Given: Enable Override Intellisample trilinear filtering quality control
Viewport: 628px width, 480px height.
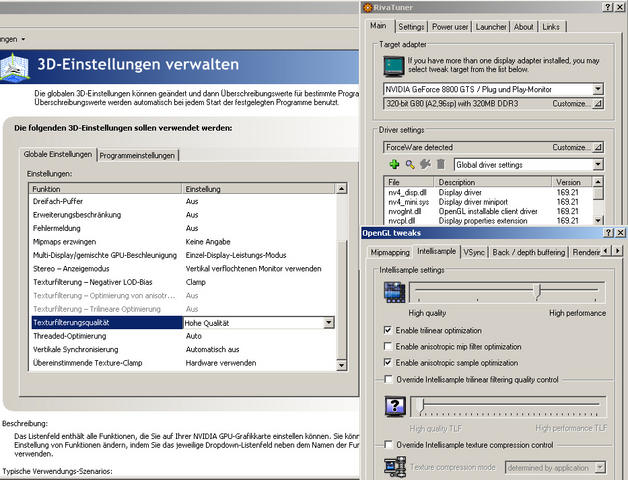Looking at the screenshot, I should coord(388,379).
